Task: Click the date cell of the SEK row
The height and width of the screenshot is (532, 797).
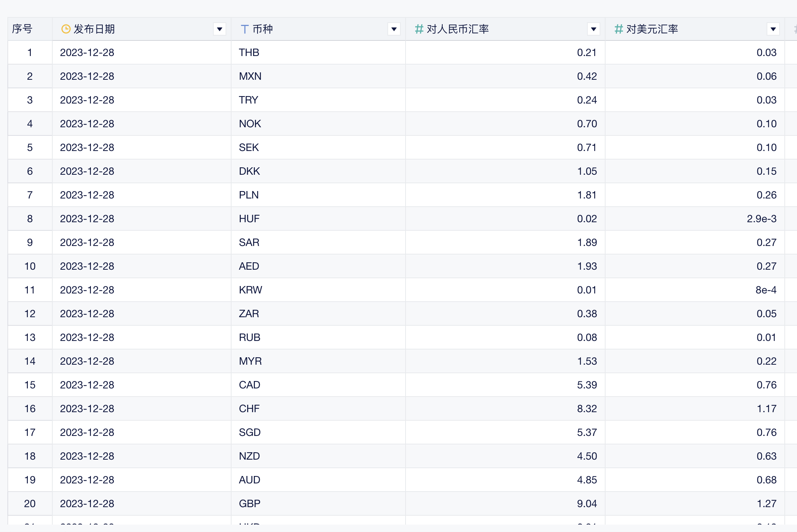Action: point(87,147)
